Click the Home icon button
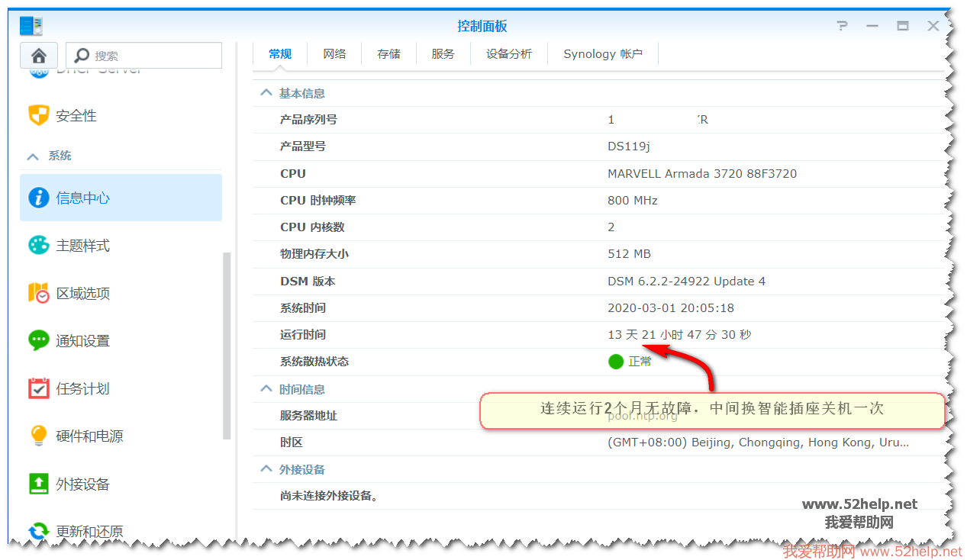The image size is (967, 560). (39, 56)
